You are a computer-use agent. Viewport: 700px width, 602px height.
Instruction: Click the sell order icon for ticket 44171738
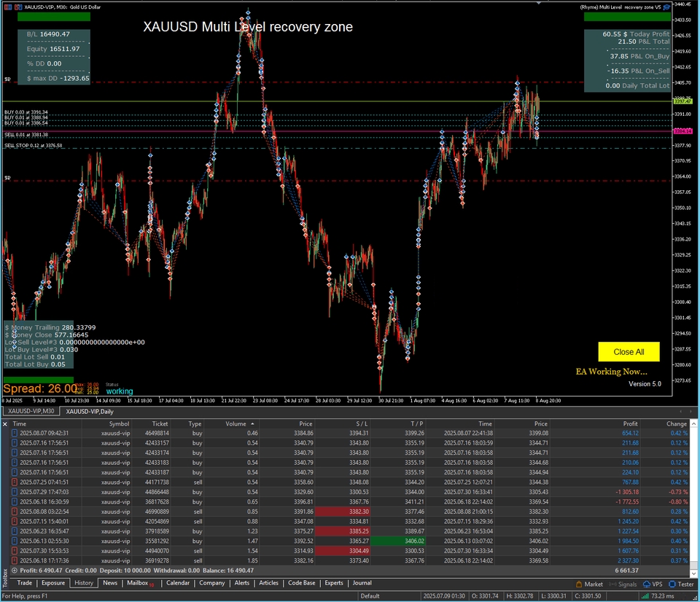(x=16, y=482)
